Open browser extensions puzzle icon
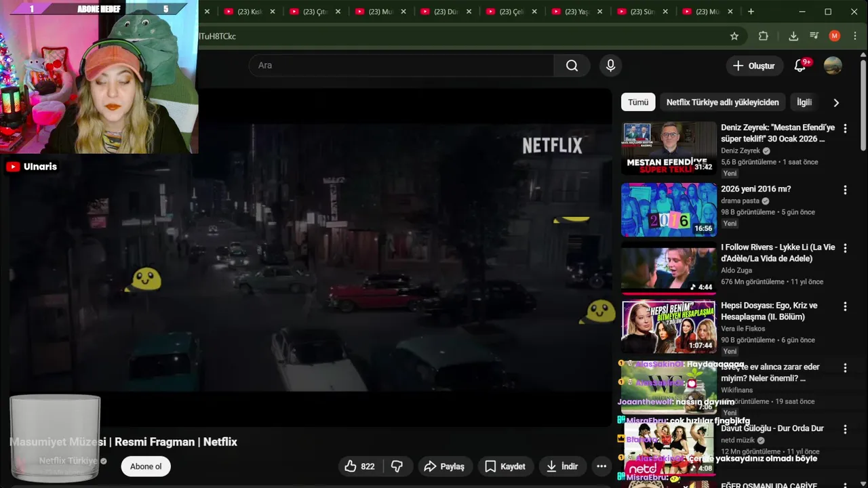 (763, 36)
